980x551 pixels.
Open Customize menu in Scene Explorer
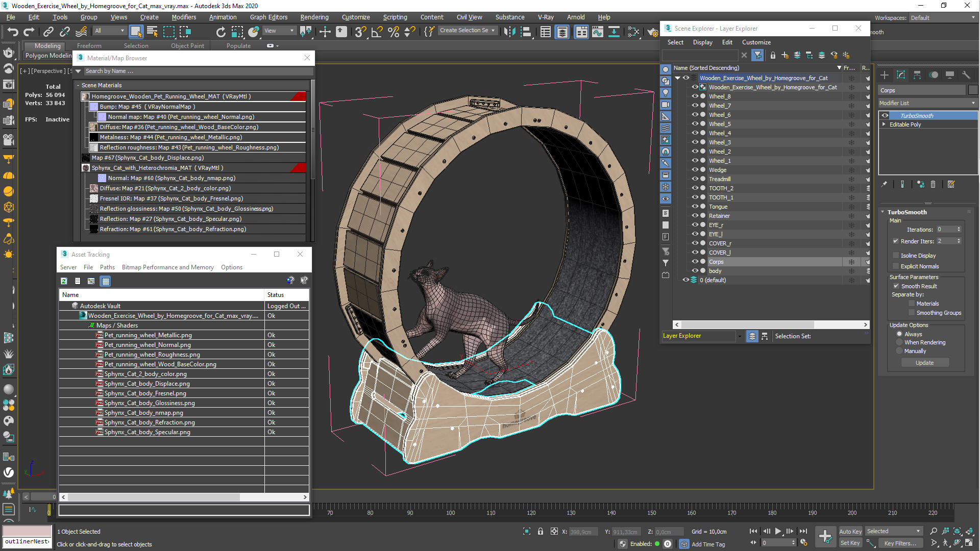pos(756,42)
